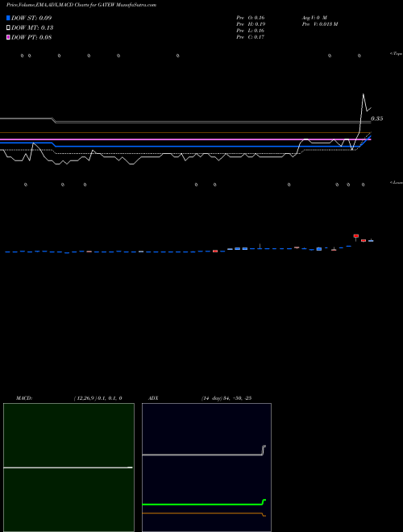Click the MACD (12,26,9) values

(x=98, y=398)
